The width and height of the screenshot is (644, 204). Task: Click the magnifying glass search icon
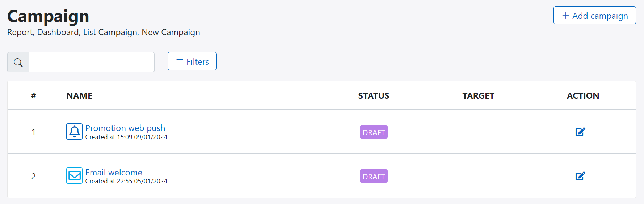coord(18,62)
